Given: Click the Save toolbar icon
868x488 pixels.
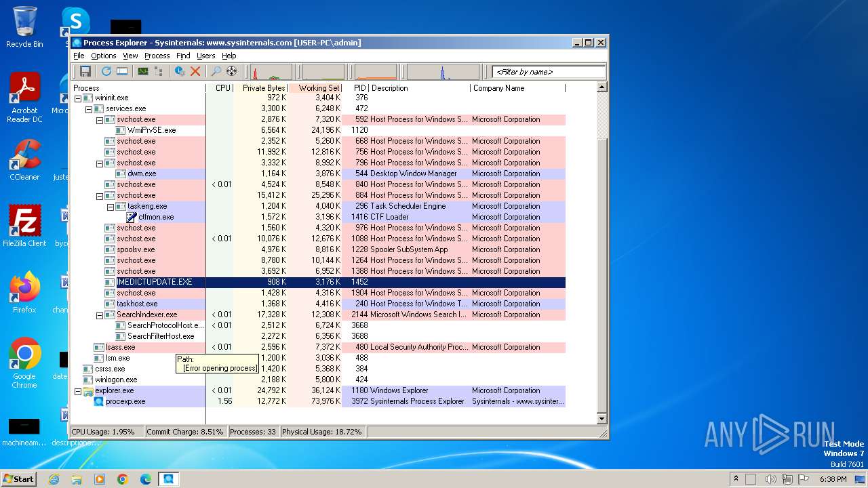Looking at the screenshot, I should tap(85, 71).
